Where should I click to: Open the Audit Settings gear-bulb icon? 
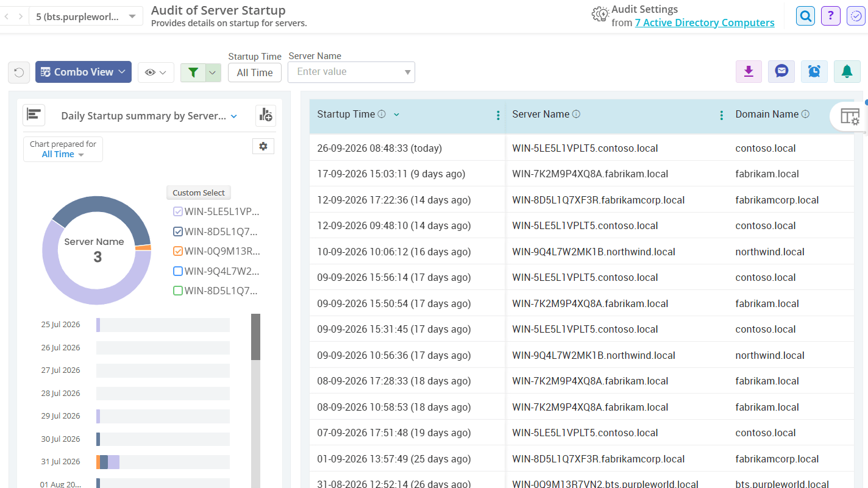pyautogui.click(x=600, y=15)
